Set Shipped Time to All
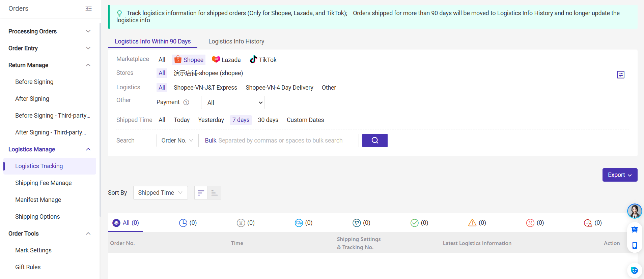The width and height of the screenshot is (644, 279). pos(162,120)
